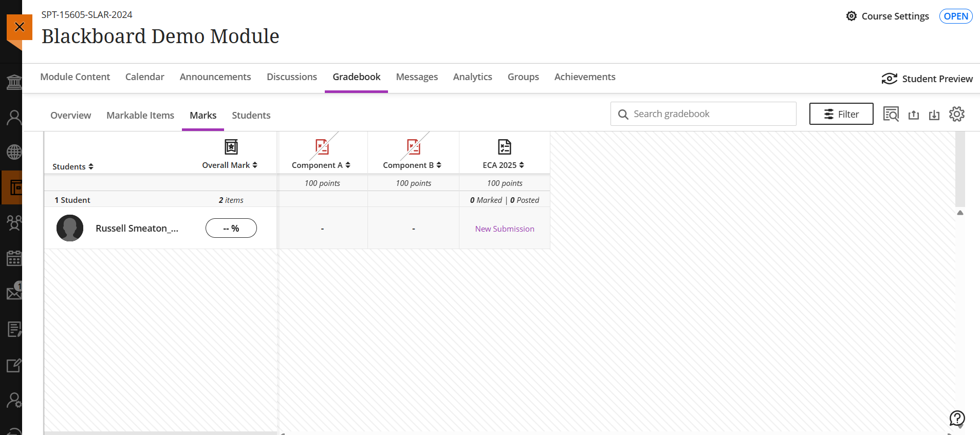Click the download gradebook icon
The image size is (980, 435).
[x=934, y=115]
